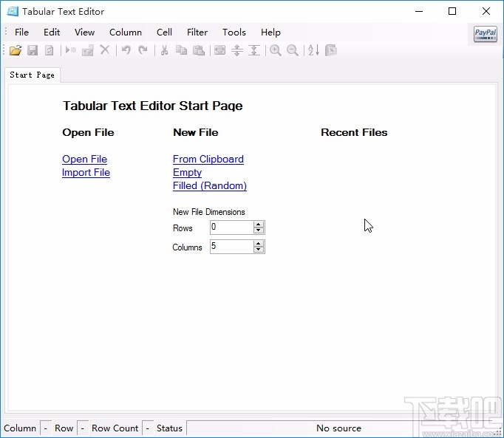Click the 'Row Count' status bar label

[115, 428]
